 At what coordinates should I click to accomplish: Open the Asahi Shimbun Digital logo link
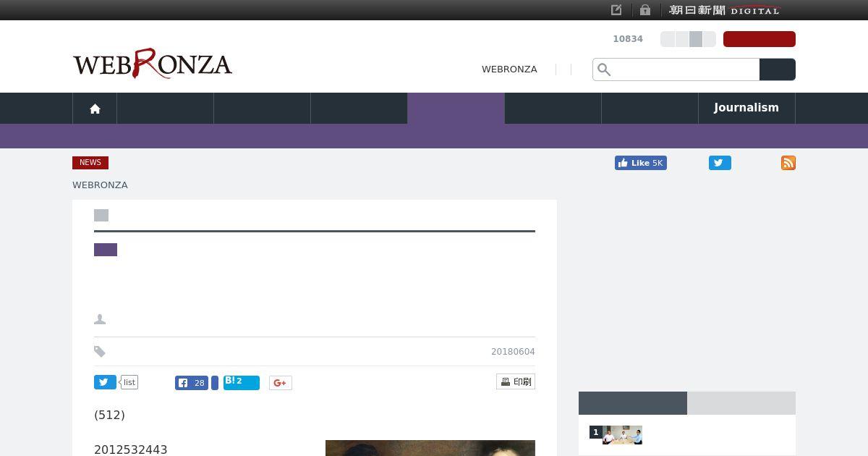(724, 10)
